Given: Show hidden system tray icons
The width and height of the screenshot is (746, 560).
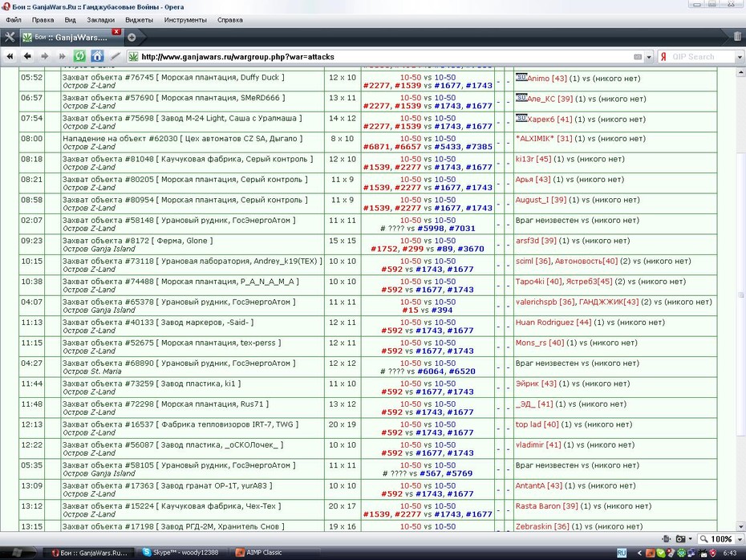Looking at the screenshot, I should 639,553.
